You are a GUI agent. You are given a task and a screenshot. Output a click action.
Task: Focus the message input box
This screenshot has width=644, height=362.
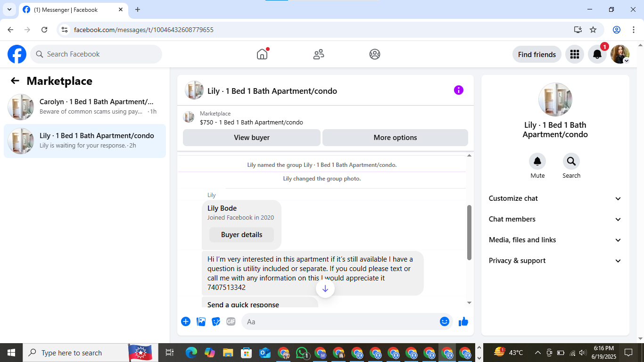[341, 321]
